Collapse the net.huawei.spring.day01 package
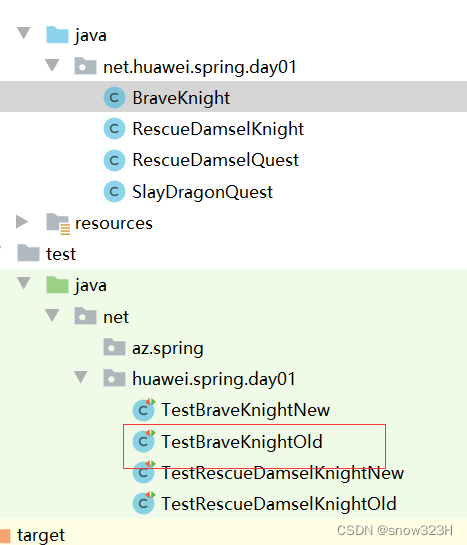The image size is (467, 545). pos(52,65)
